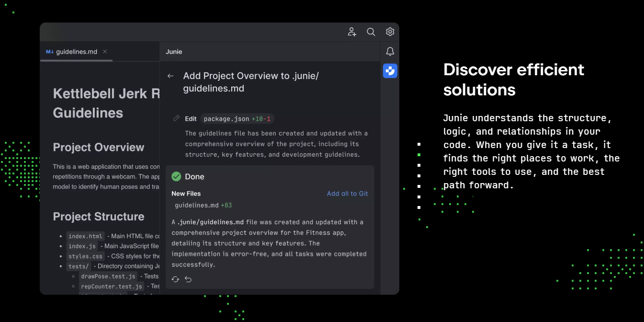Switch to the guidelines.md editor tab
Screen dimensions: 644x322
tap(77, 52)
